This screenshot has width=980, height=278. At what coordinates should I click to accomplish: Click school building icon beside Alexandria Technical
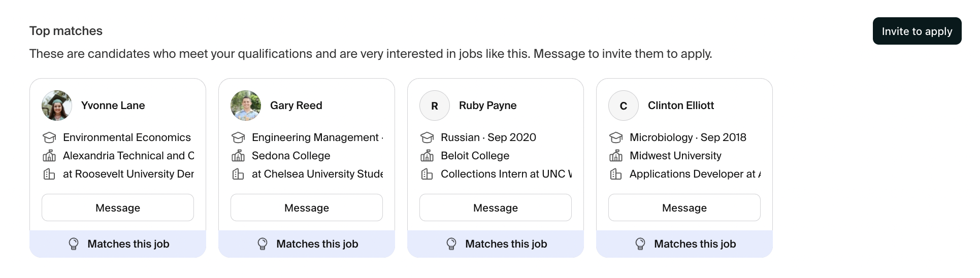(x=49, y=156)
